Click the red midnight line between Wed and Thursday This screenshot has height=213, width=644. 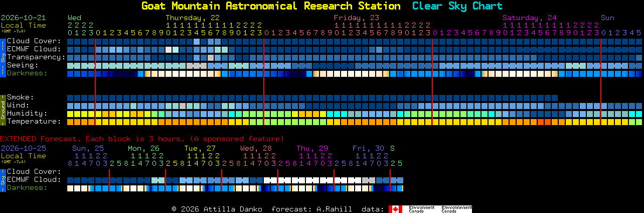point(95,81)
